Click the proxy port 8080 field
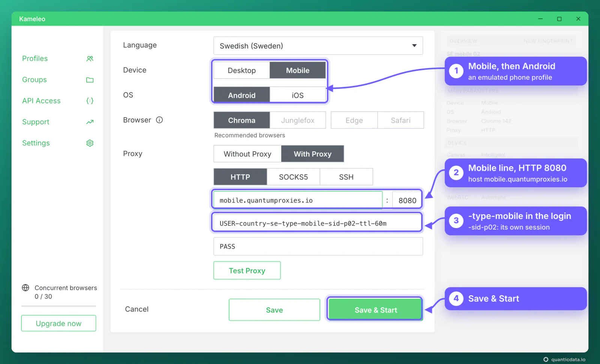 click(x=407, y=200)
